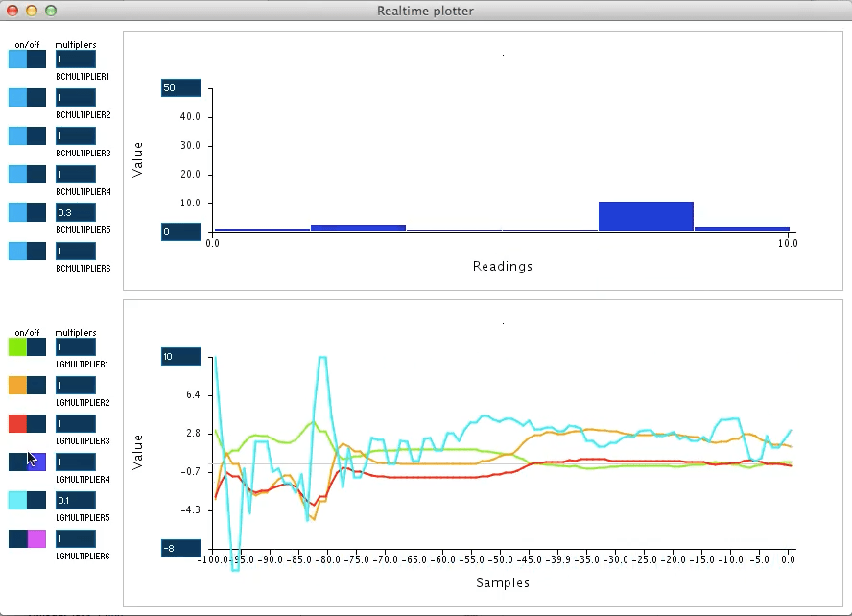Switch off BCMULTIPLIER4
Viewport: 852px width, 616px height.
26,174
